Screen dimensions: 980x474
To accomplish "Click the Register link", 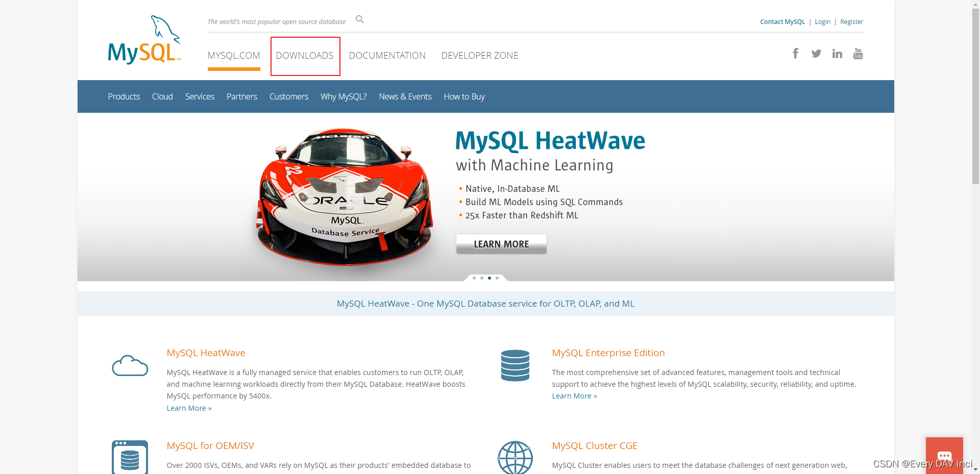I will pyautogui.click(x=852, y=21).
